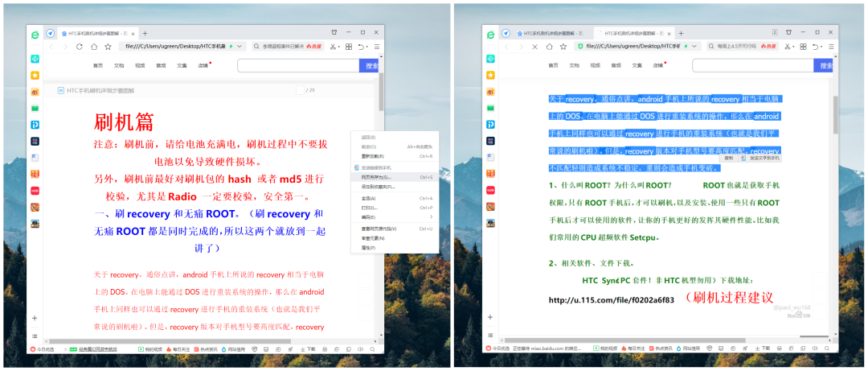Choose 网页另存为(S) in the context menu

click(394, 177)
